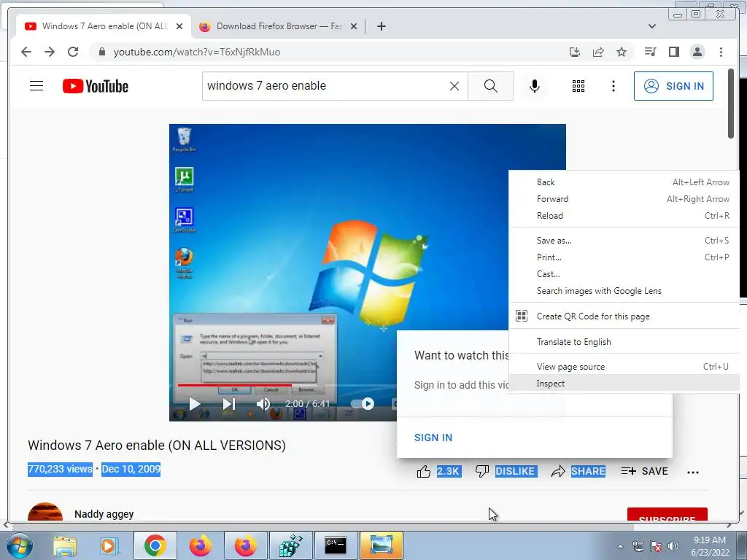Select Translate to English
Viewport: 747px width, 560px height.
(624, 342)
